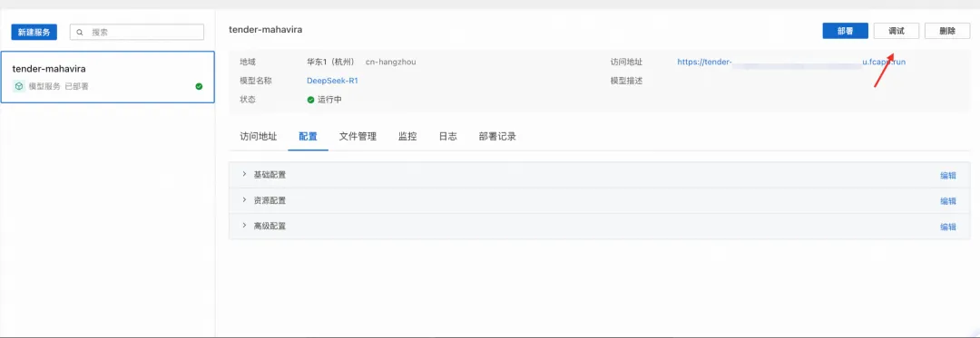
Task: Switch to the 访问地址 tab
Action: tap(258, 137)
